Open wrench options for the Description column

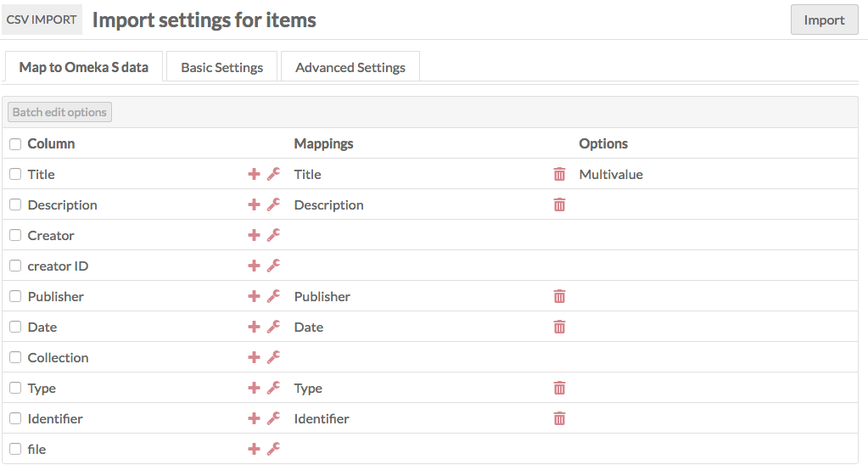point(273,204)
